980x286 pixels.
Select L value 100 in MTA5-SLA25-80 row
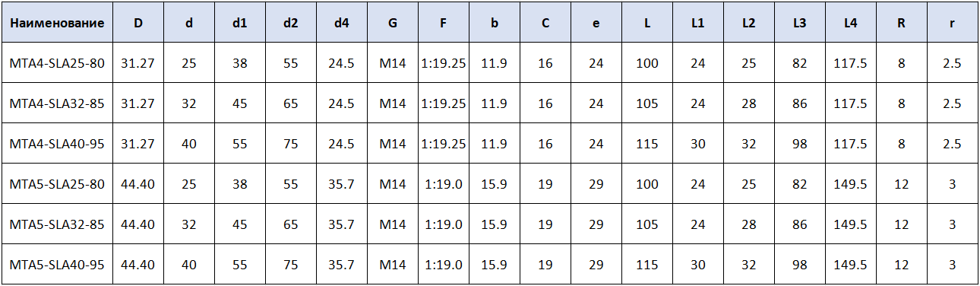click(x=647, y=184)
